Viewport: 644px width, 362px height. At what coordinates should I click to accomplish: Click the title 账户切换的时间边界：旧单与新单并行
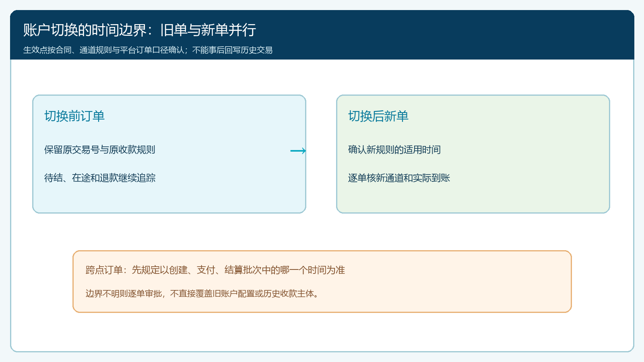139,30
